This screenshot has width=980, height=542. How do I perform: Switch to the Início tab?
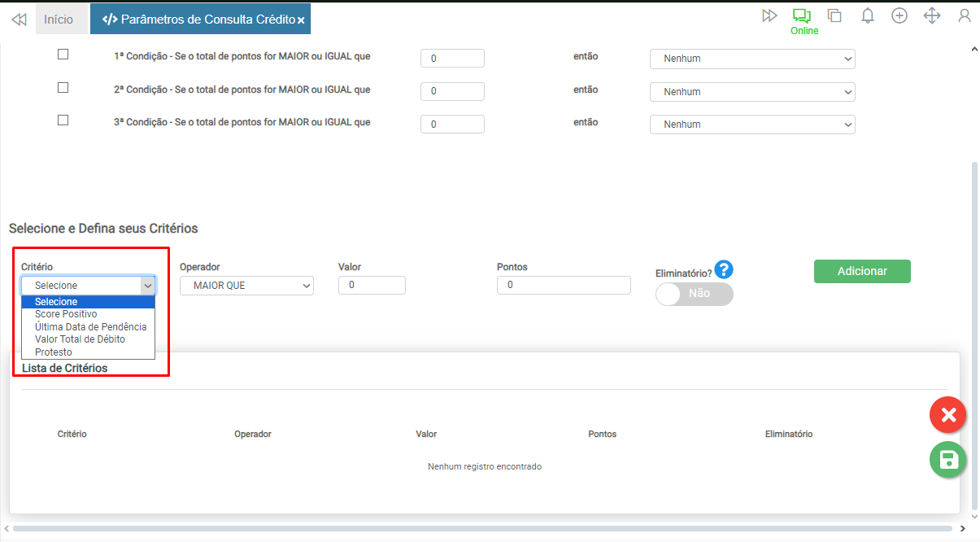coord(59,19)
